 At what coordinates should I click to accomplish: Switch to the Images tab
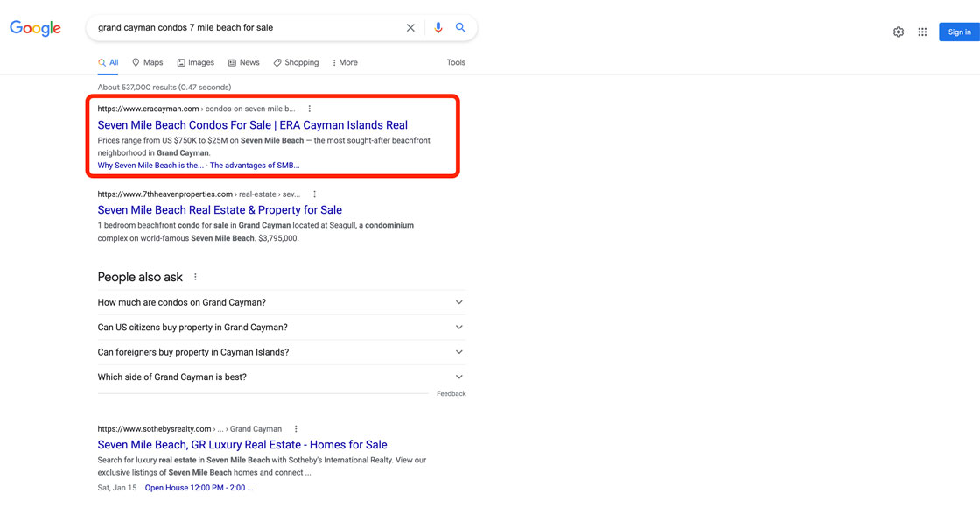click(x=196, y=62)
